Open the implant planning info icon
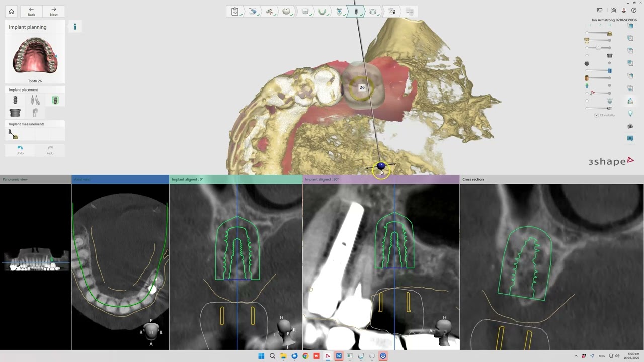 (x=75, y=27)
